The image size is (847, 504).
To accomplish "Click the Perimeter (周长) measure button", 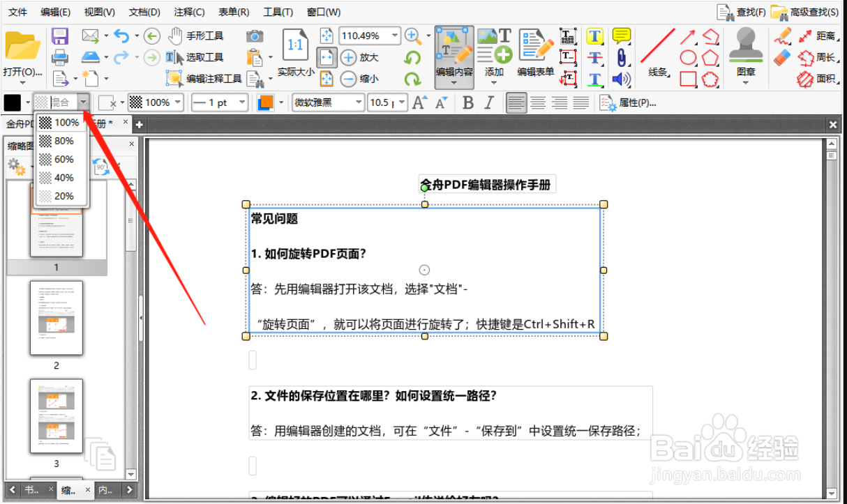I will (x=818, y=57).
